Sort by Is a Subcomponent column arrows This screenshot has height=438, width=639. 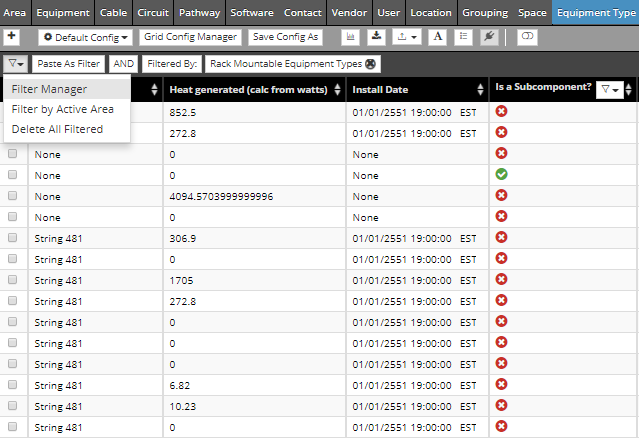coord(629,90)
